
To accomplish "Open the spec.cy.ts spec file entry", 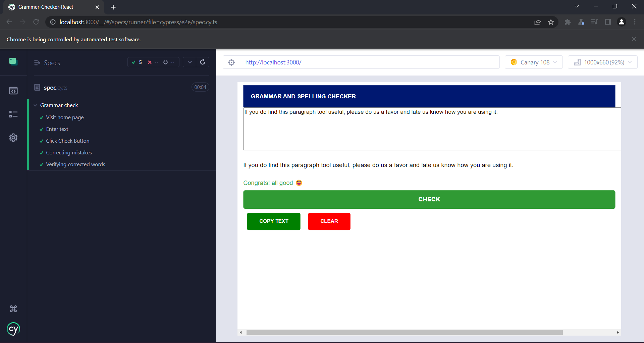I will pyautogui.click(x=55, y=87).
